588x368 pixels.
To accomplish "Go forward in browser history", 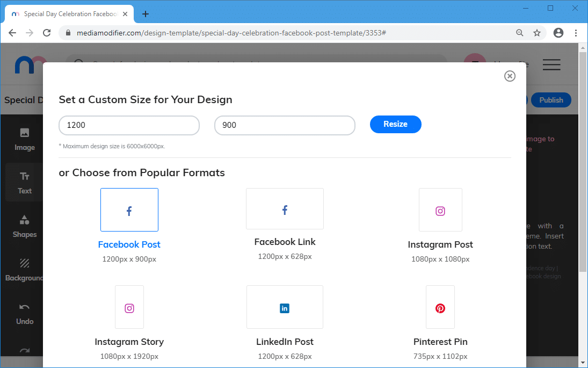I will click(x=30, y=33).
